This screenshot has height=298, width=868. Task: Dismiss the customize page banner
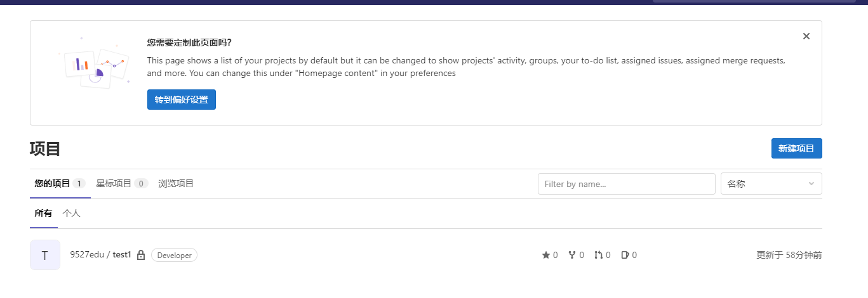806,36
